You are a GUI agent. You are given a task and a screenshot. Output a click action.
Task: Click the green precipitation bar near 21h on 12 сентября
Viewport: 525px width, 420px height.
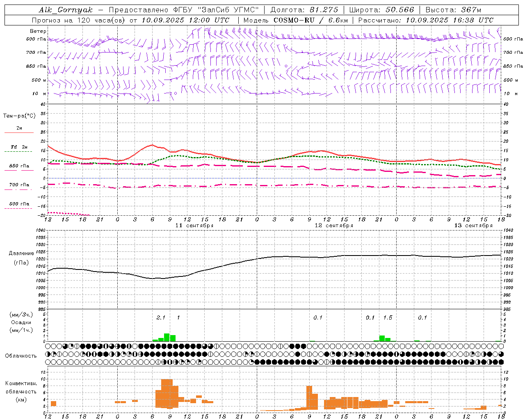pyautogui.click(x=382, y=338)
